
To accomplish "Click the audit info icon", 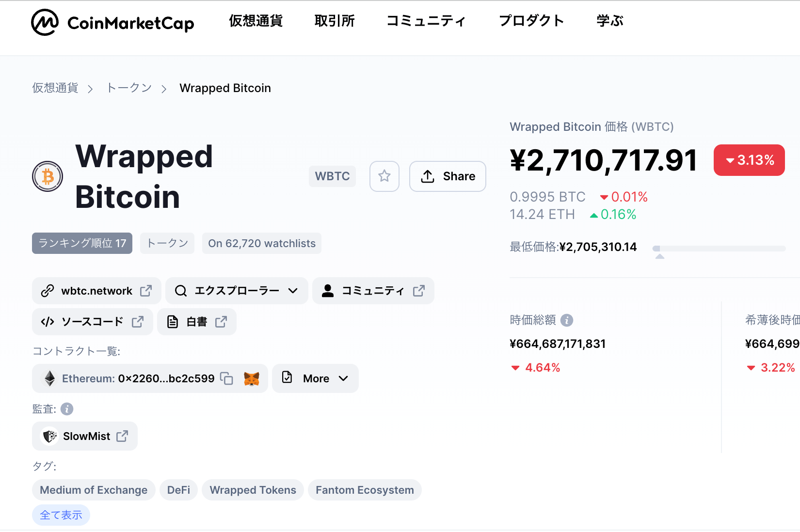I will 67,409.
